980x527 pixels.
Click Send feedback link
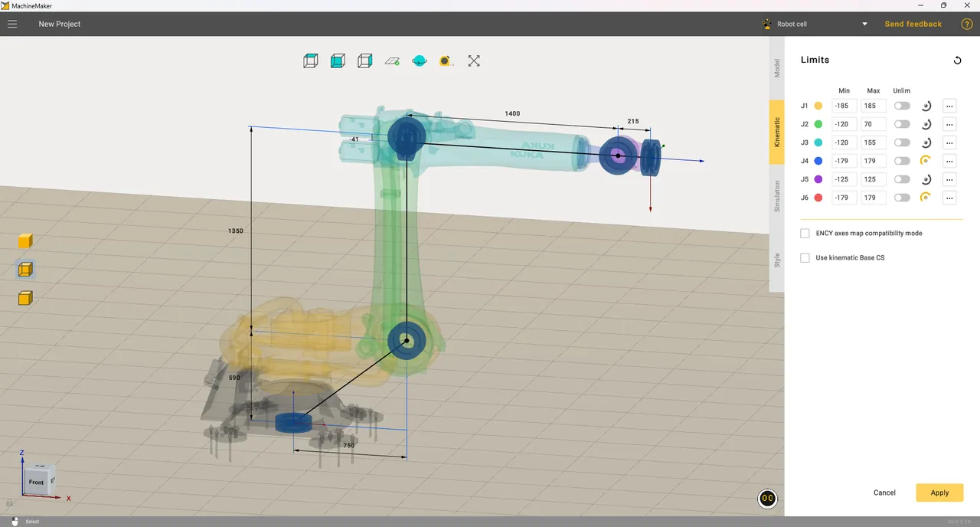tap(913, 24)
